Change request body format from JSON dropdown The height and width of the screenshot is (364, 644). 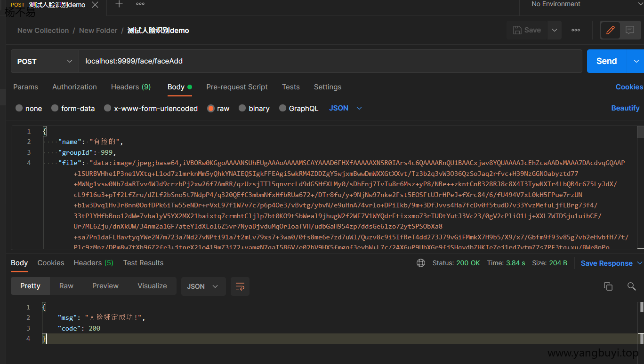(x=346, y=108)
